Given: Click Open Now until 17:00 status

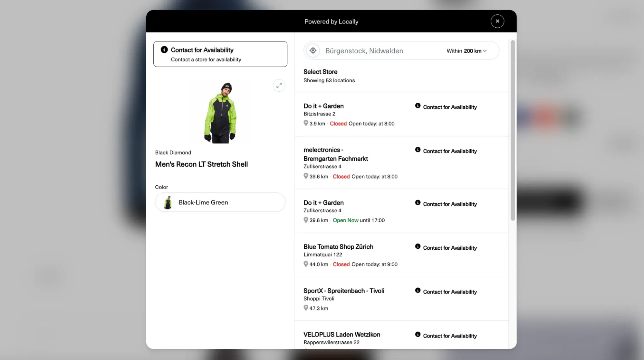Looking at the screenshot, I should [359, 220].
